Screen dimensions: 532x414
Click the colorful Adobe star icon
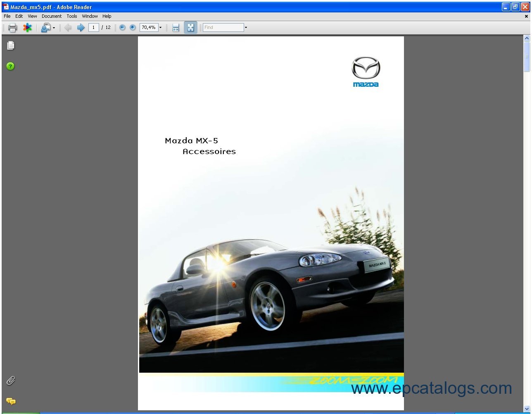point(27,28)
